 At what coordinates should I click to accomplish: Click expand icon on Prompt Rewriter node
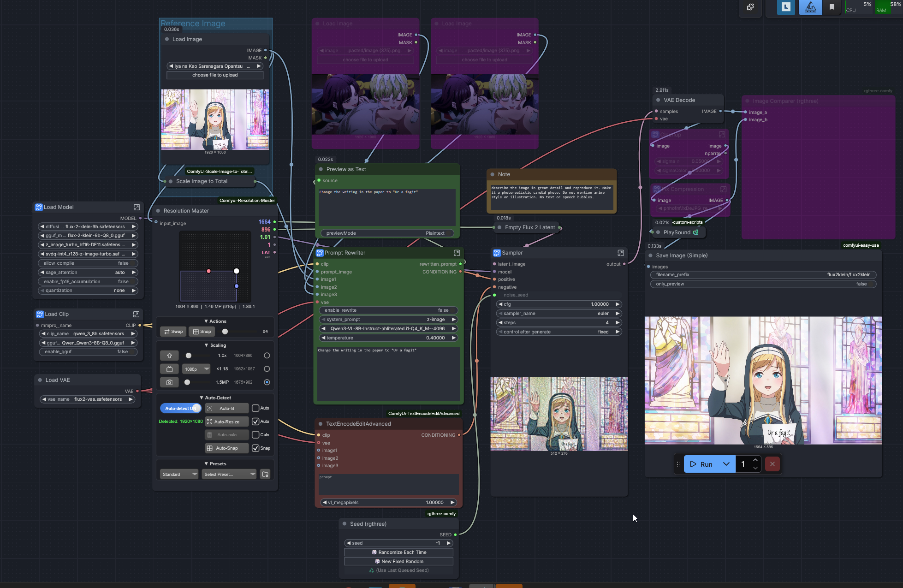click(x=457, y=253)
